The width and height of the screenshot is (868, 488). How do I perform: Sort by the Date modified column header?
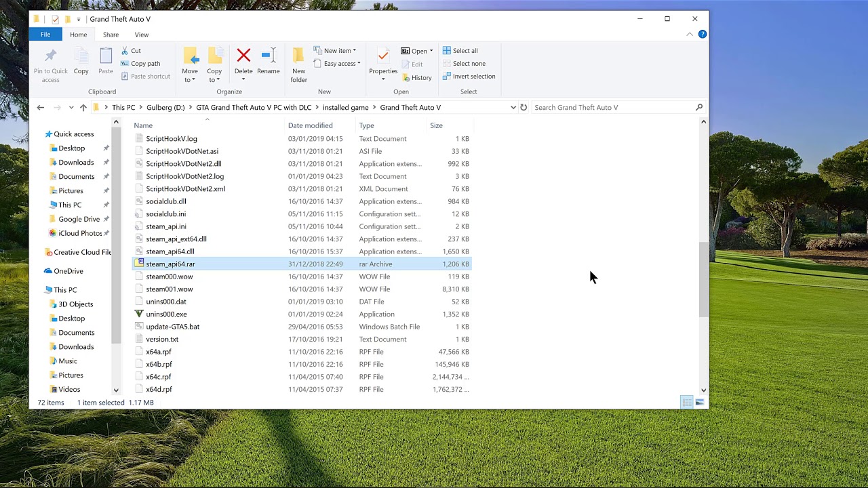coord(311,125)
